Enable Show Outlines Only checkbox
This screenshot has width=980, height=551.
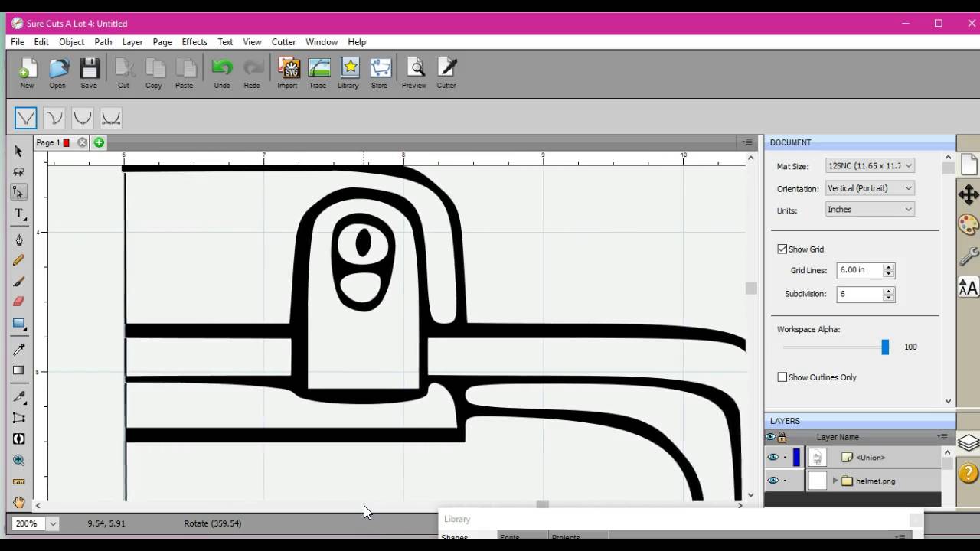click(x=782, y=377)
